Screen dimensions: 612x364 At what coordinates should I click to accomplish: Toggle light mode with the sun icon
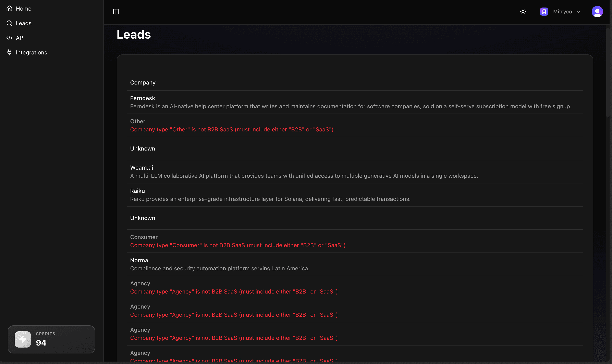click(523, 11)
